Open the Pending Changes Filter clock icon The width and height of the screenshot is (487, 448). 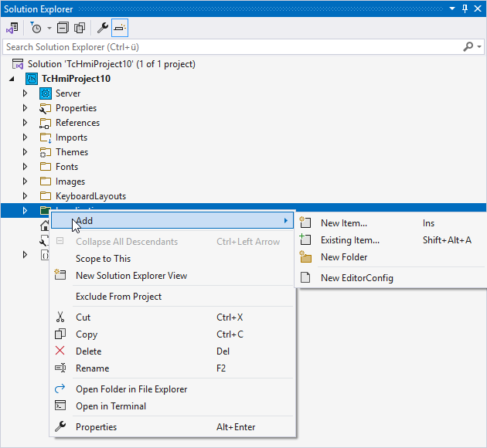[36, 29]
